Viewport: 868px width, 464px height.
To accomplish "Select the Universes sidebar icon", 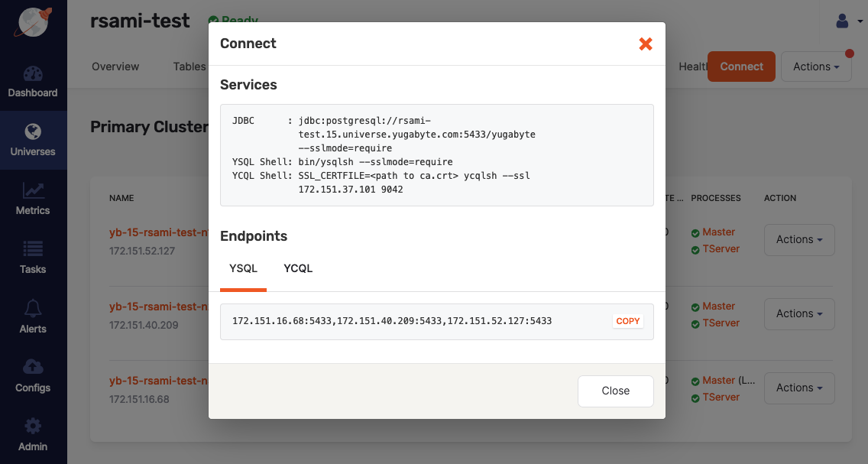I will 33,140.
